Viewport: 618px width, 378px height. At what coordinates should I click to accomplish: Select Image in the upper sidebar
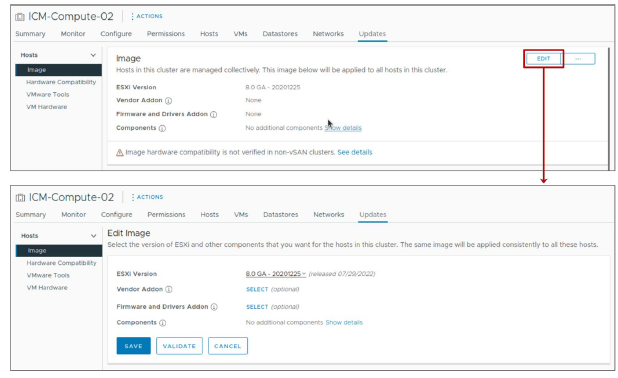(58, 70)
